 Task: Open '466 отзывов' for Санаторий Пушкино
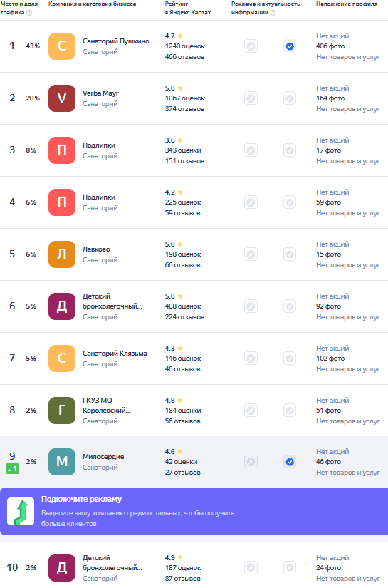[x=184, y=57]
